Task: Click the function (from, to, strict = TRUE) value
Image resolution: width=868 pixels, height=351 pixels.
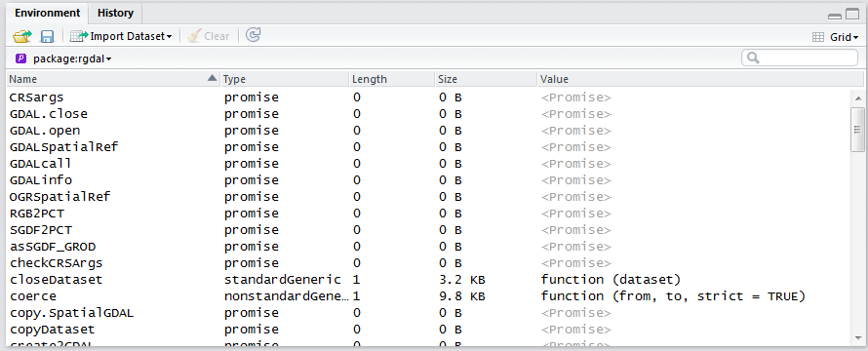Action: click(x=673, y=296)
